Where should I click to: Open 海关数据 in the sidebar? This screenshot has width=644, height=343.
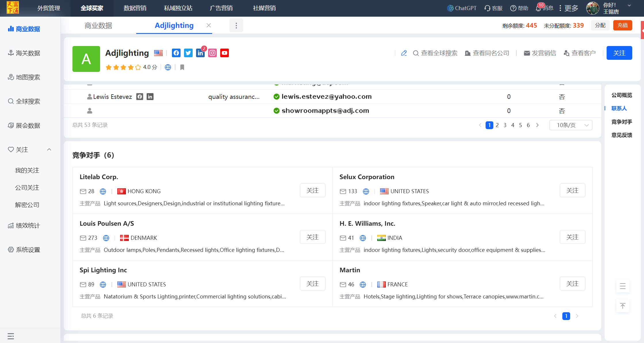click(24, 53)
